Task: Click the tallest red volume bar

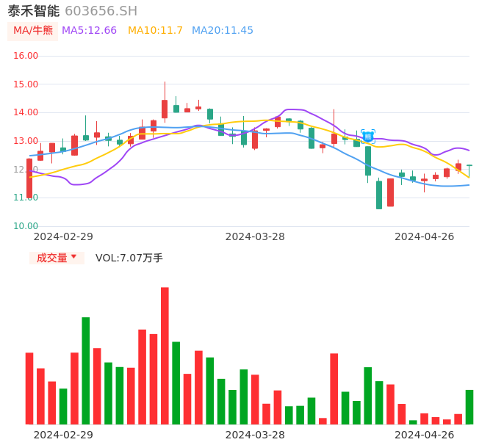Action: click(x=165, y=355)
